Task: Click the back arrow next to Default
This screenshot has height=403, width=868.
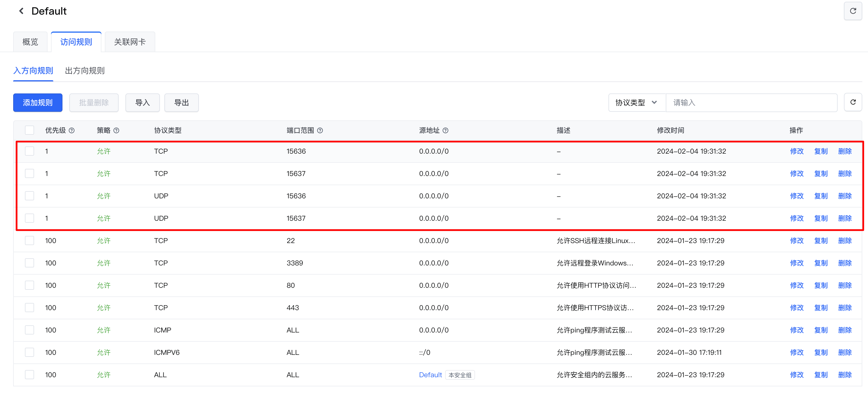Action: click(21, 11)
